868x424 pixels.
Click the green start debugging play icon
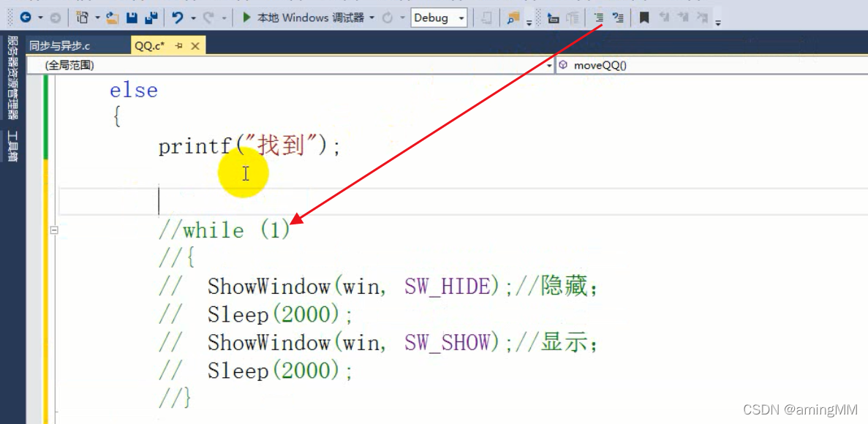tap(247, 18)
